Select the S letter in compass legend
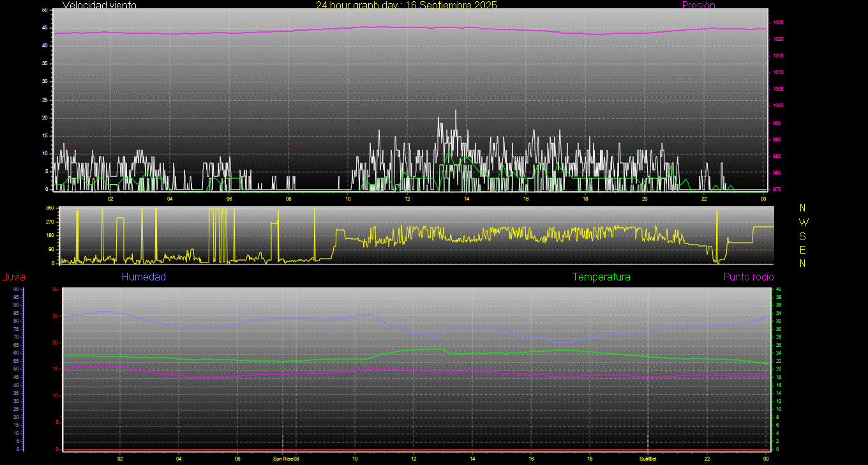The height and width of the screenshot is (465, 868). click(803, 236)
